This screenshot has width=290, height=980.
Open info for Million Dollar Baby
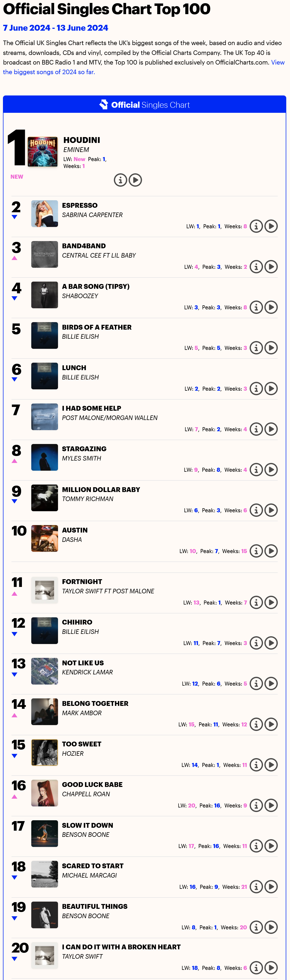256,510
